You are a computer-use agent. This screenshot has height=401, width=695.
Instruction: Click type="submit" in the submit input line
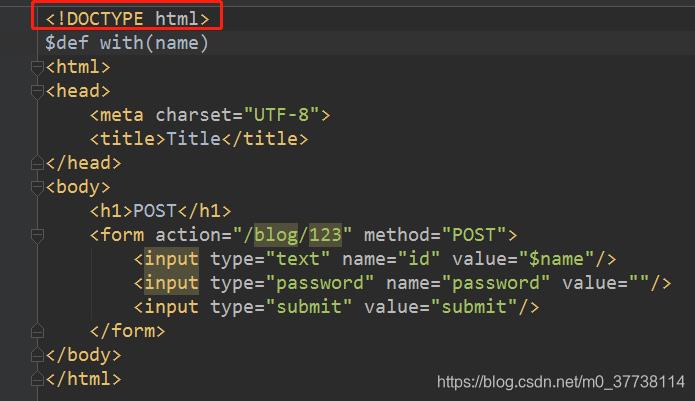281,307
